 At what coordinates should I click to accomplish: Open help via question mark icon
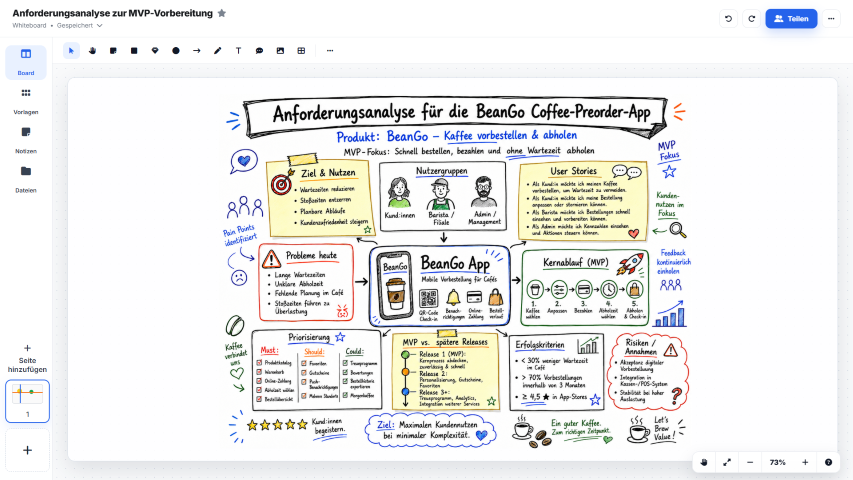pyautogui.click(x=829, y=463)
